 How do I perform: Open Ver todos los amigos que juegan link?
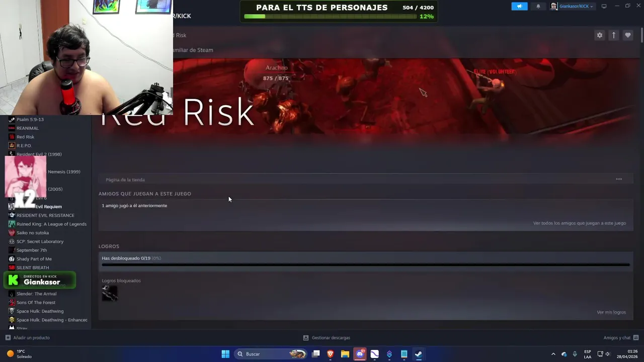pyautogui.click(x=580, y=223)
